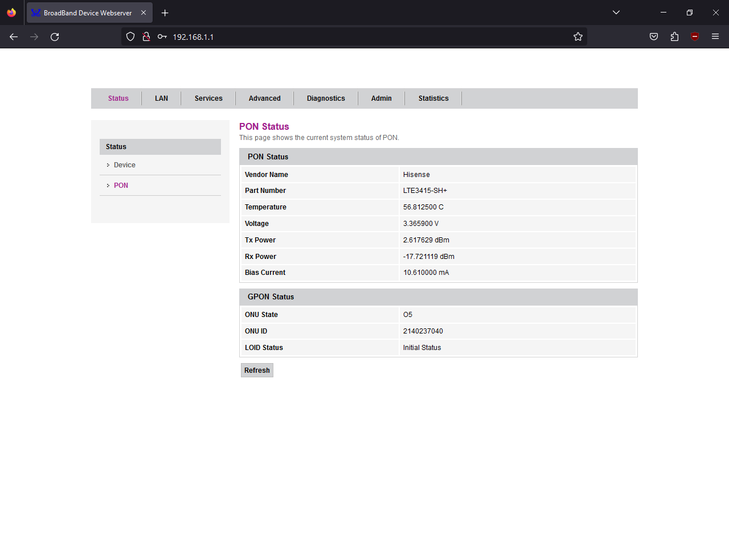Viewport: 729px width, 560px height.
Task: Click the Firefox logo icon in title bar
Action: click(x=11, y=13)
